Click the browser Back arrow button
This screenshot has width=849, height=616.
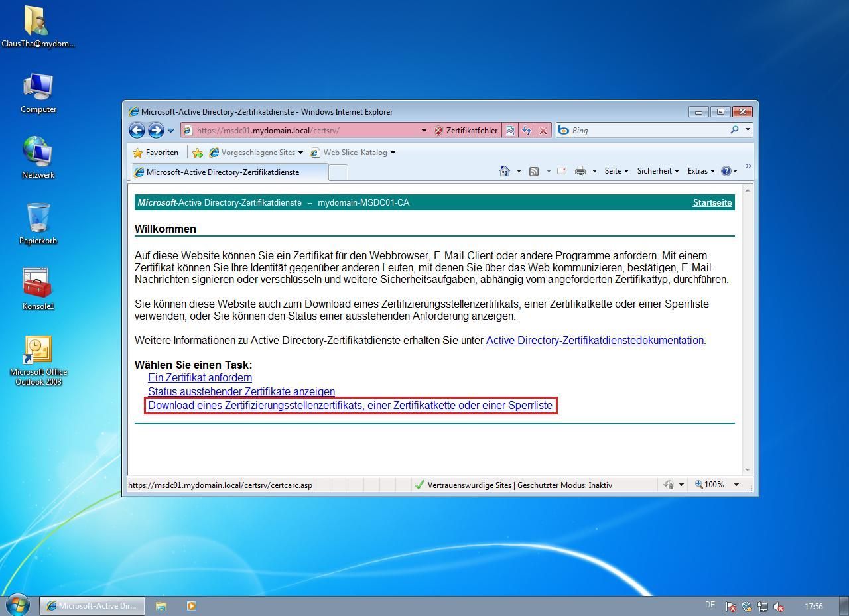tap(137, 130)
